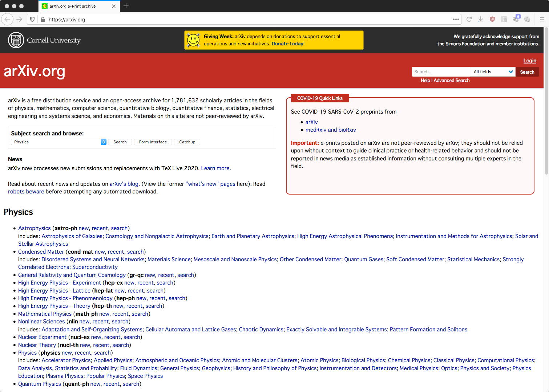Open the "what's new" pages link
The height and width of the screenshot is (392, 549).
tap(210, 184)
